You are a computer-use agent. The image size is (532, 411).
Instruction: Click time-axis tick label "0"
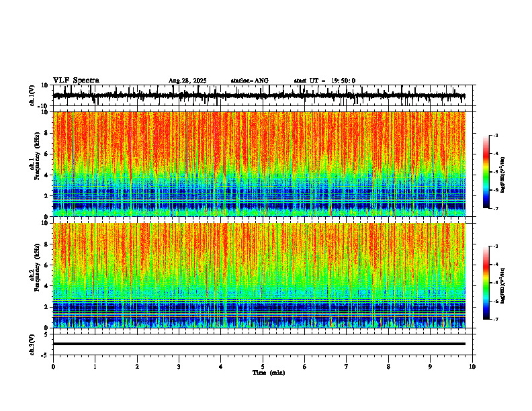pos(53,367)
